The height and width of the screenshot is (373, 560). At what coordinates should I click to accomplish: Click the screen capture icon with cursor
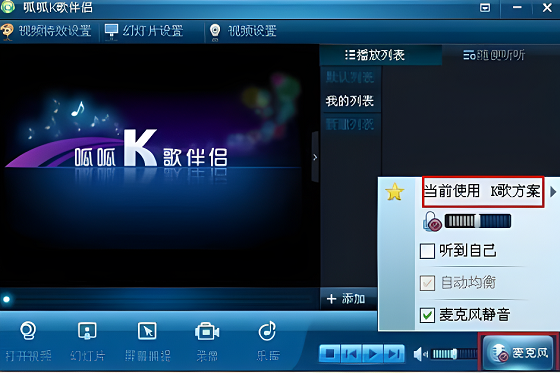147,331
